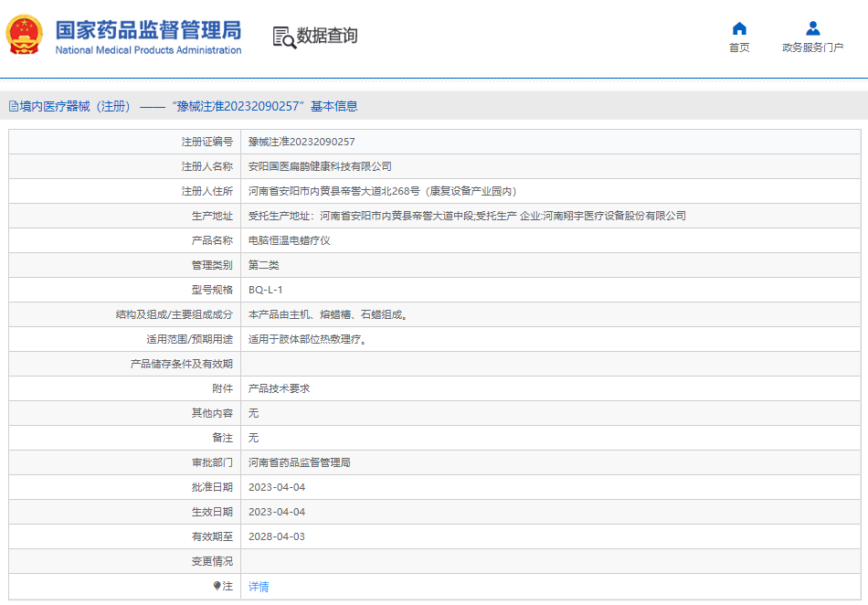Click 河南省药品监督管理局 approval department
Screen dimensions: 868x605
pyautogui.click(x=300, y=462)
